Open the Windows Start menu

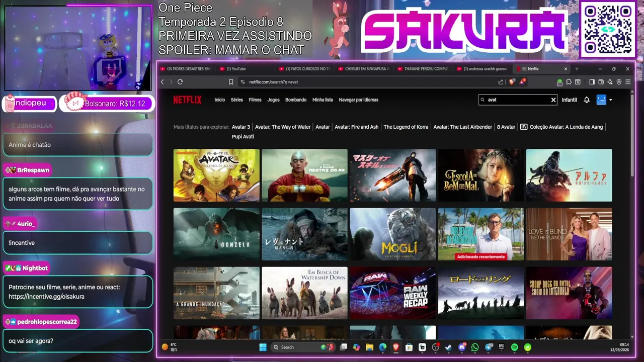(263, 347)
